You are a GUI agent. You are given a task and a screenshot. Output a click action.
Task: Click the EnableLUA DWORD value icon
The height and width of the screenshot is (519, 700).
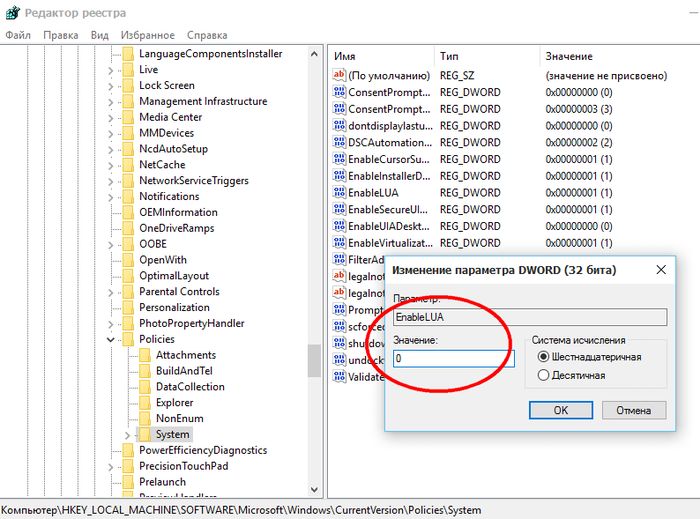coord(338,192)
